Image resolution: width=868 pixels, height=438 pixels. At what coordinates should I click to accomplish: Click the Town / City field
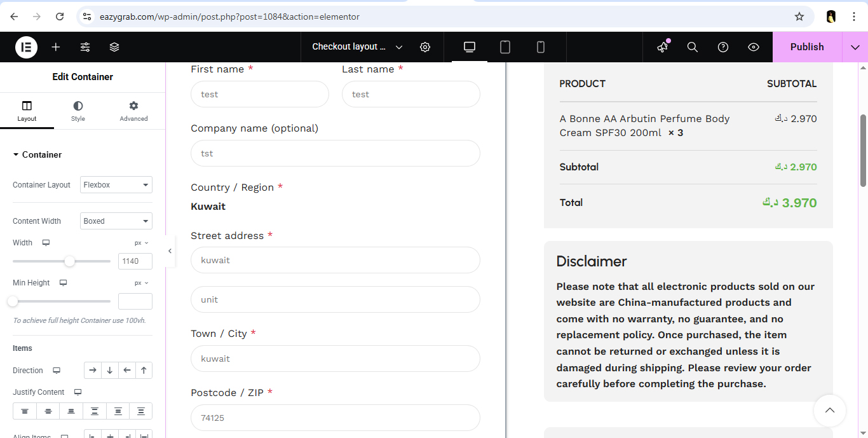click(336, 359)
